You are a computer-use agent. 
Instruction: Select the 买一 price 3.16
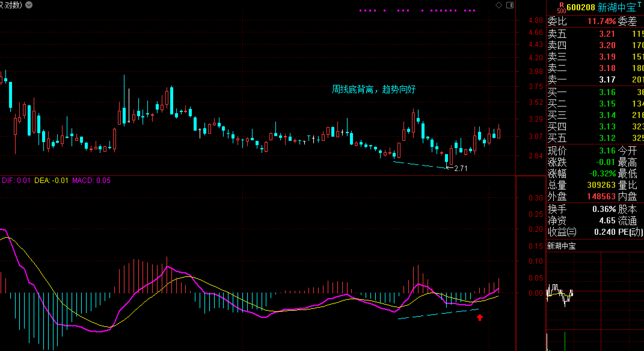607,92
